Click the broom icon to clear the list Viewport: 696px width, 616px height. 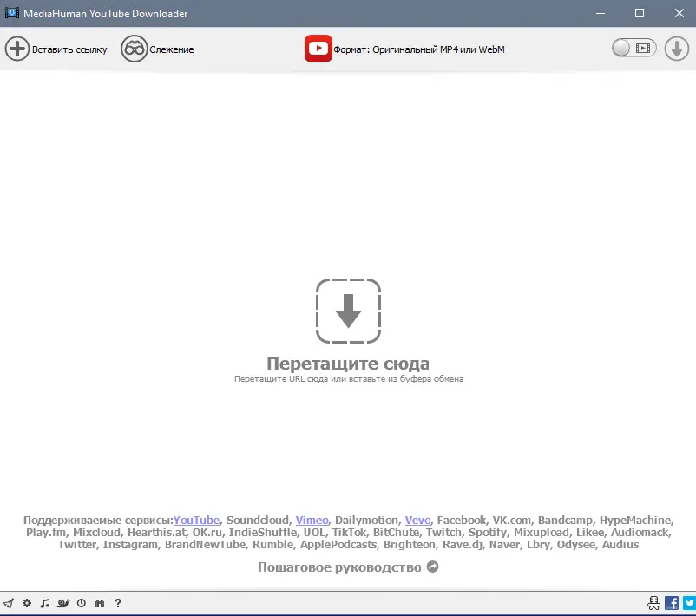coord(9,602)
